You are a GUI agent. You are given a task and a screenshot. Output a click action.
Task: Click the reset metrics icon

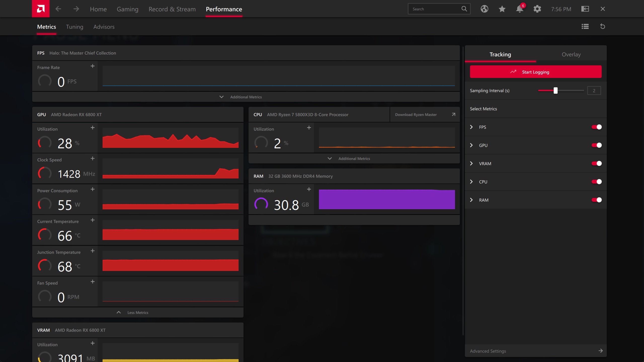[602, 26]
